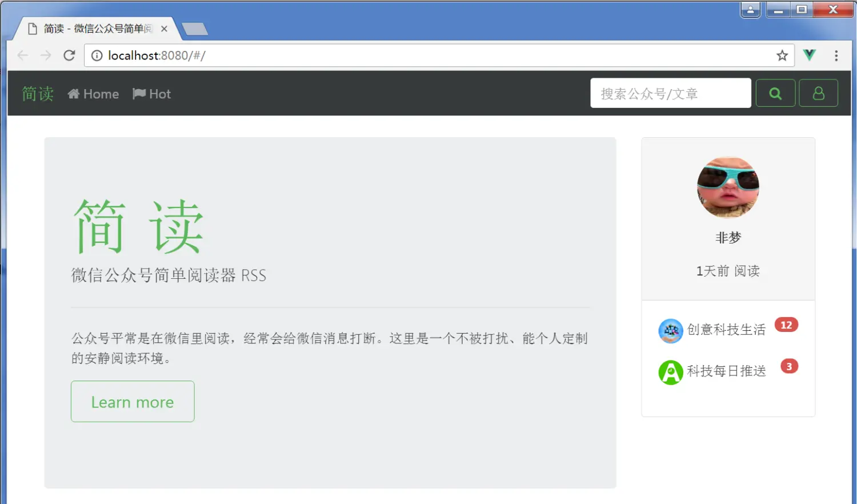Click the green search magnifier button
This screenshot has height=504, width=857.
[775, 93]
